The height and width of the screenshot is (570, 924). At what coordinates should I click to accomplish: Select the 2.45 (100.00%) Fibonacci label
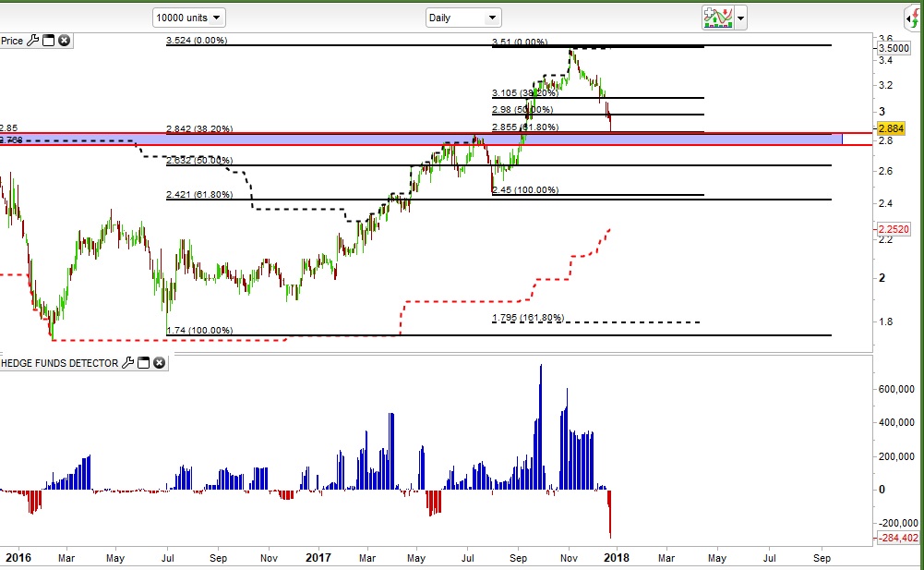click(525, 190)
